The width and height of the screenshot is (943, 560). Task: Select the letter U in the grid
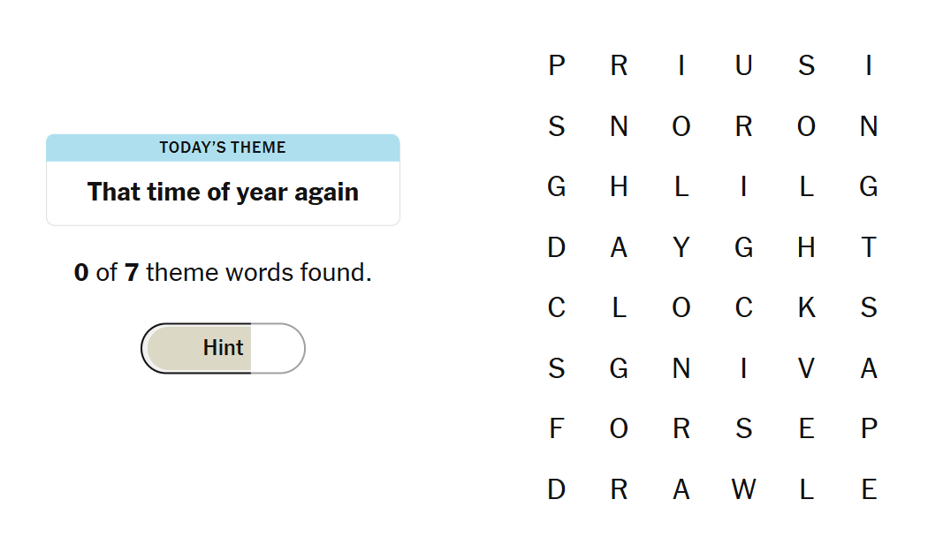pos(743,65)
